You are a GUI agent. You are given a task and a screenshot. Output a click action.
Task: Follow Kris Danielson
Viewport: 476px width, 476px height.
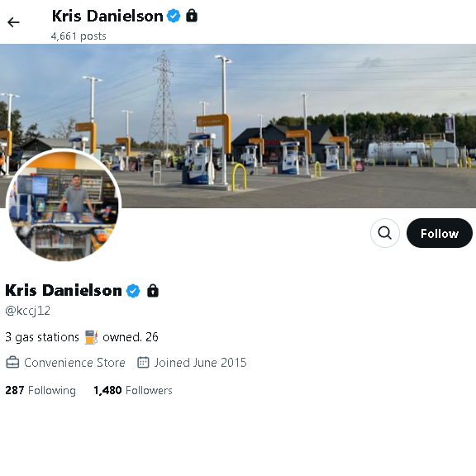[x=440, y=233]
